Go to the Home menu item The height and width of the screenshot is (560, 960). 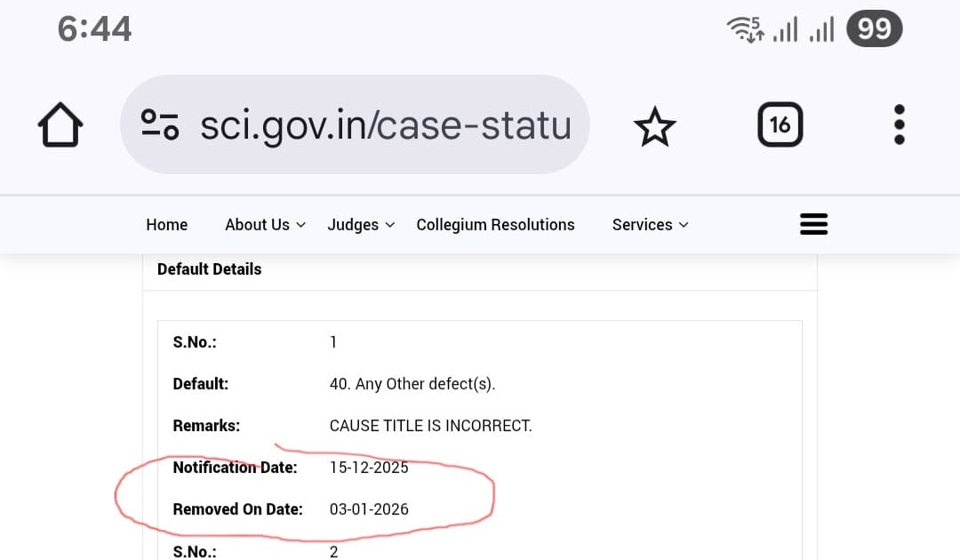pos(167,225)
